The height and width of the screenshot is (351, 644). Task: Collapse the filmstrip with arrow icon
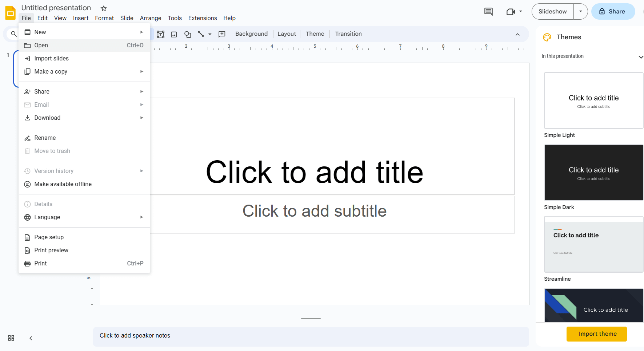coord(31,338)
